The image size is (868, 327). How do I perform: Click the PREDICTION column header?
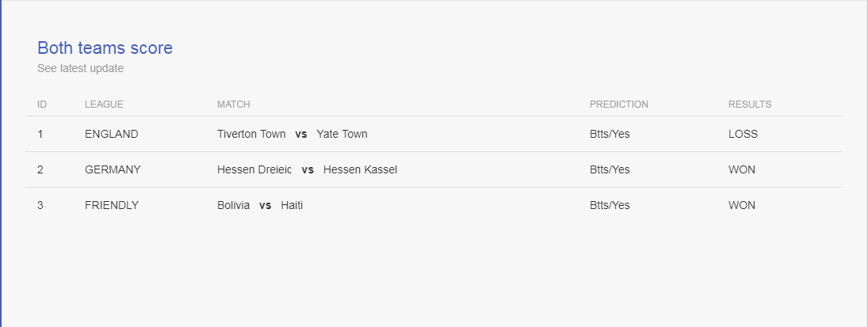(618, 105)
